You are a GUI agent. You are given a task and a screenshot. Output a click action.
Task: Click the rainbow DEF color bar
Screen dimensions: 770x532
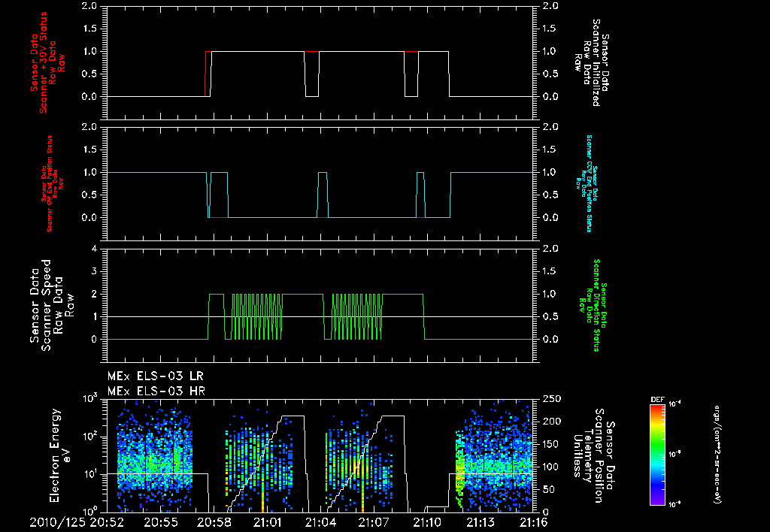[657, 455]
